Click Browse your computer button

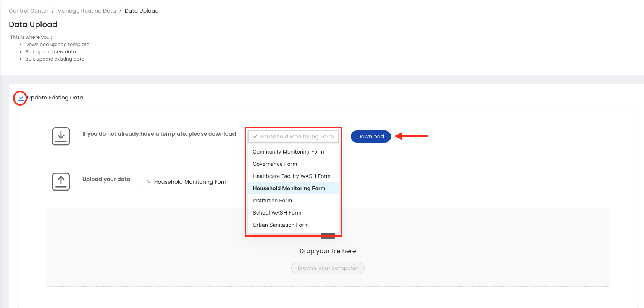328,268
